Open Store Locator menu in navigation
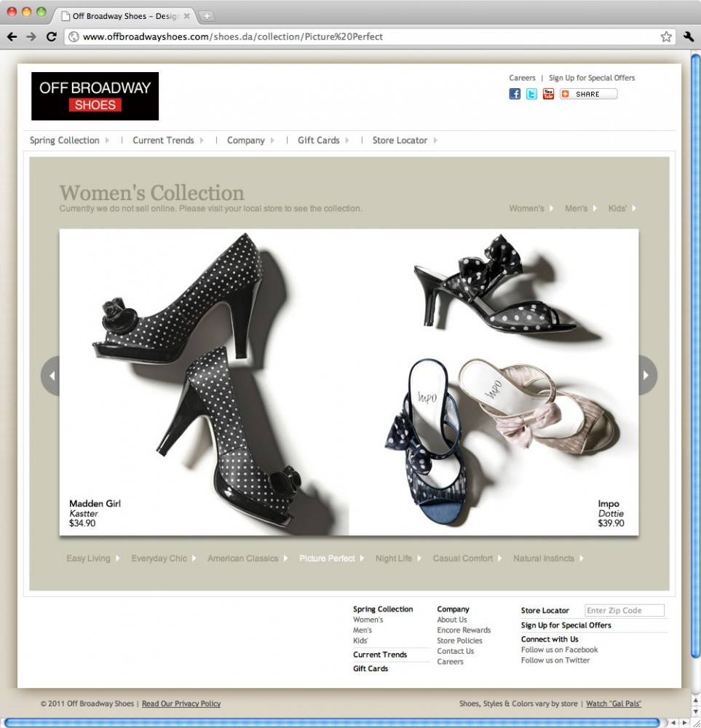Viewport: 701px width, 728px height. (x=400, y=141)
